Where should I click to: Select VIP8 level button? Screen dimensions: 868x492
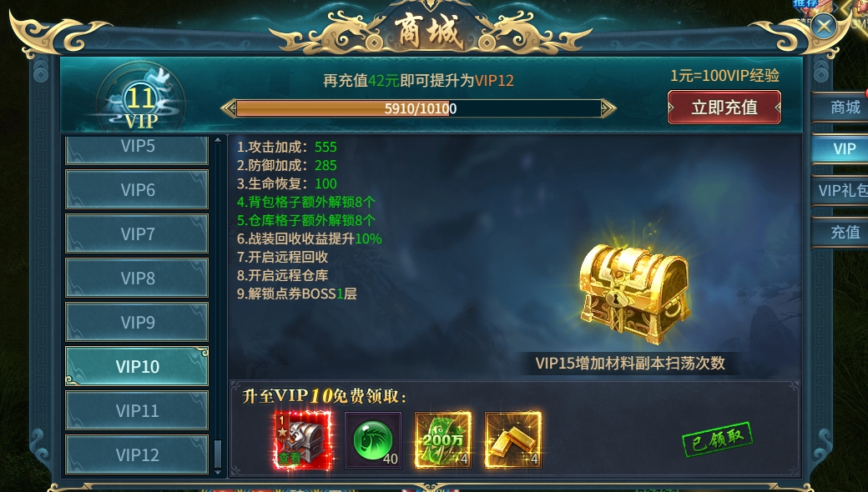coord(137,278)
